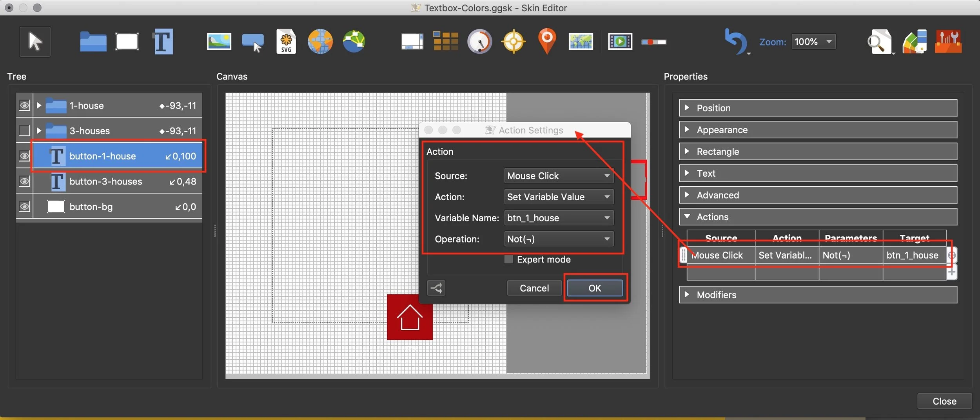Toggle visibility of button-3-houses
The width and height of the screenshot is (980, 420).
tap(24, 181)
